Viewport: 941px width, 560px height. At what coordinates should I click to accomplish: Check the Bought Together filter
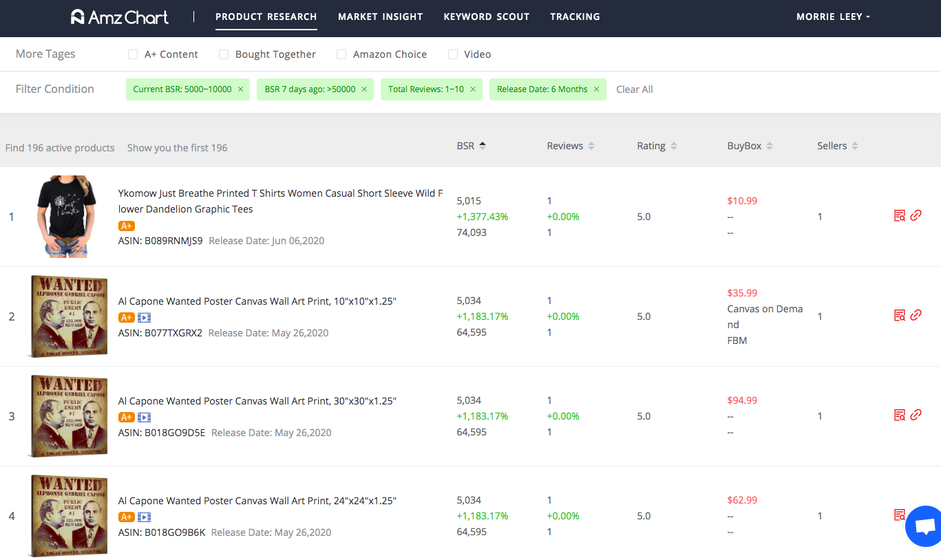pos(224,54)
